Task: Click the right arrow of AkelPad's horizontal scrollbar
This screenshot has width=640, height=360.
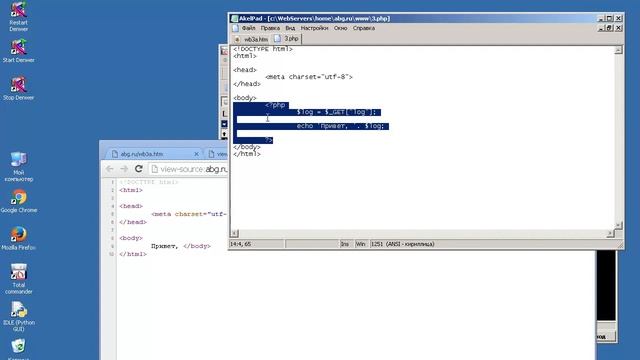Action: point(610,233)
